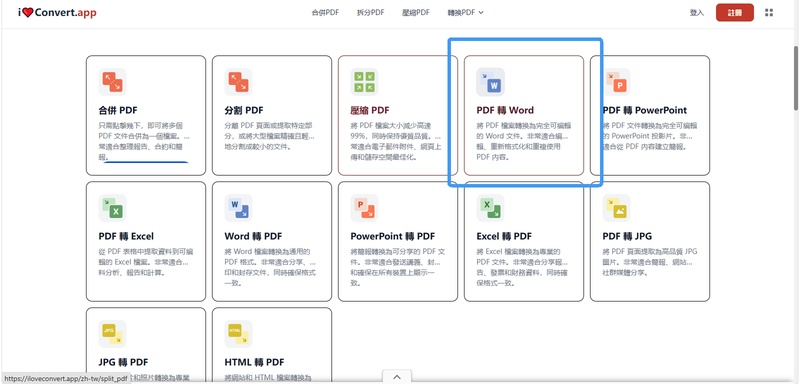This screenshot has width=800, height=384.
Task: Click the 合併 PDF merge icon
Action: 112,82
